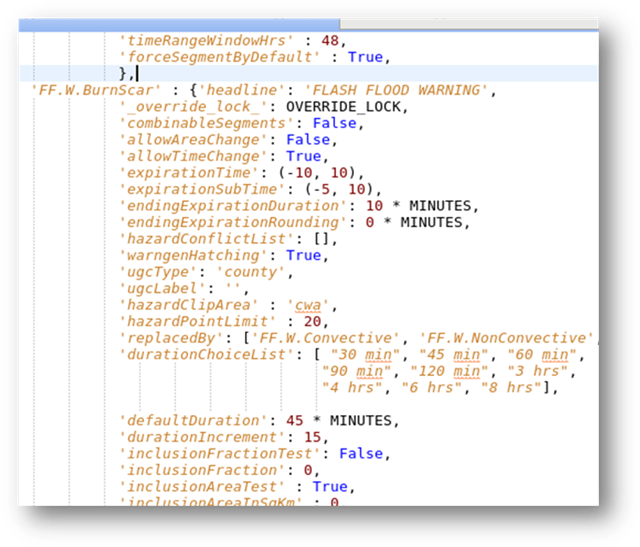Click the 'FF.W.Convective' list entry
Viewport: 640px width, 547px height.
(x=326, y=338)
